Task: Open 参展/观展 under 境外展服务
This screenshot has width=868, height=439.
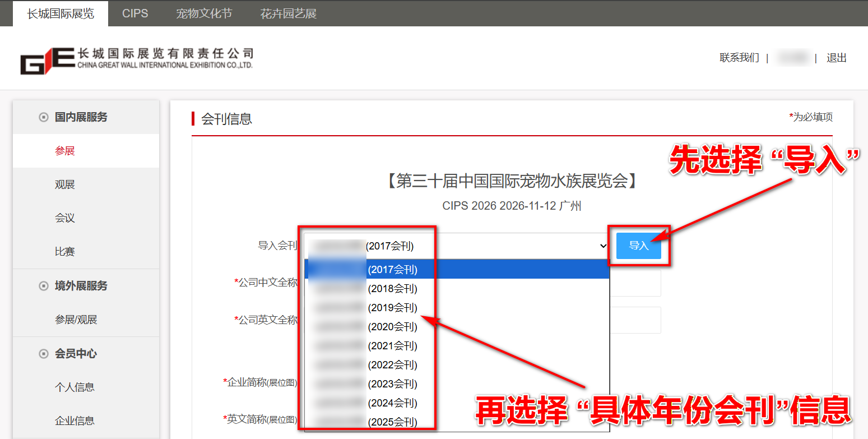Action: (76, 320)
